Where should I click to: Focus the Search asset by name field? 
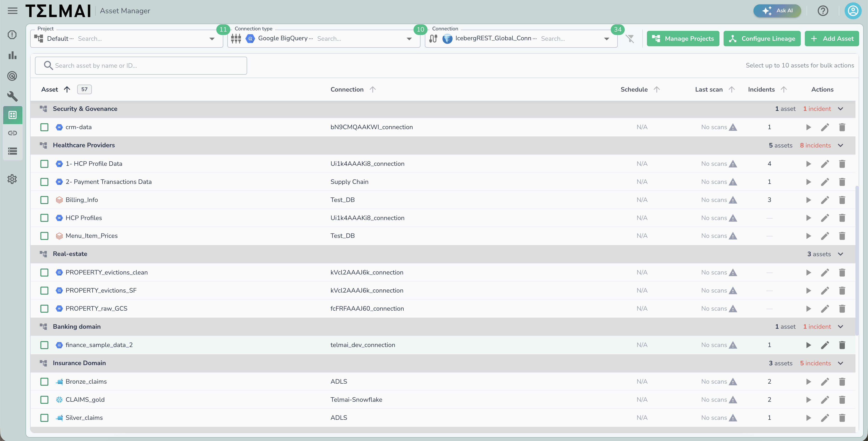point(141,66)
